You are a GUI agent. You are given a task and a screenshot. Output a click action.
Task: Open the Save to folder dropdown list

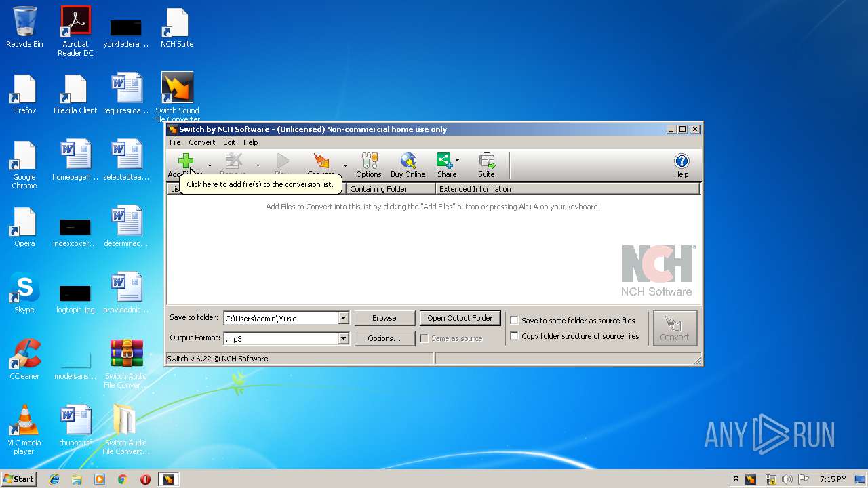[343, 318]
